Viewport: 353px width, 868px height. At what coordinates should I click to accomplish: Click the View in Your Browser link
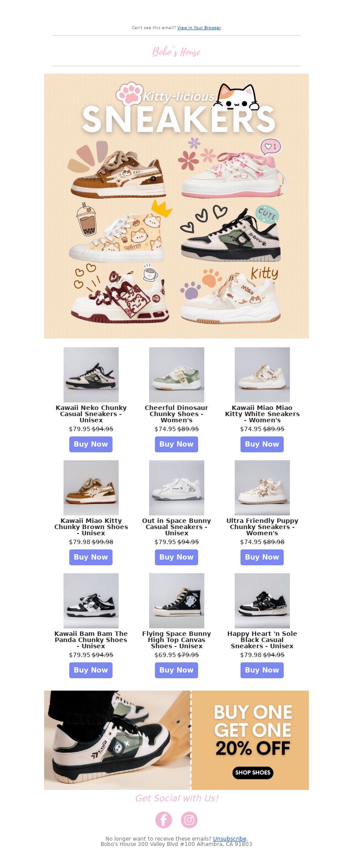pos(199,28)
